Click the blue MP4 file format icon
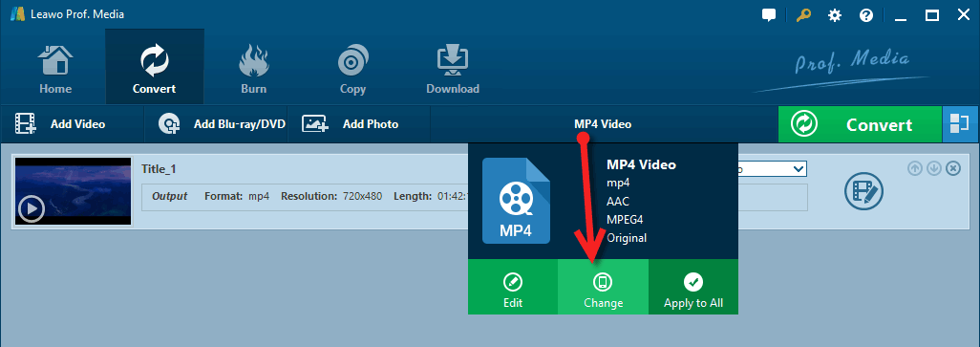Image resolution: width=980 pixels, height=347 pixels. tap(516, 200)
